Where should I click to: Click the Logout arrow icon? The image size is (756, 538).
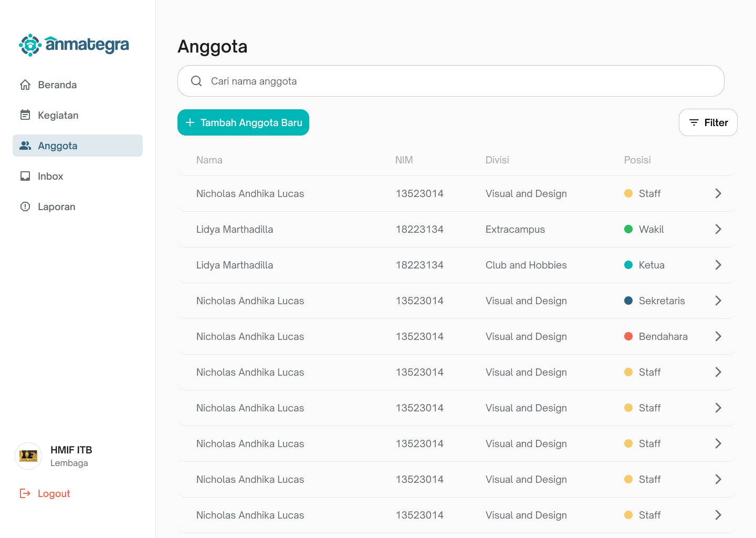25,493
